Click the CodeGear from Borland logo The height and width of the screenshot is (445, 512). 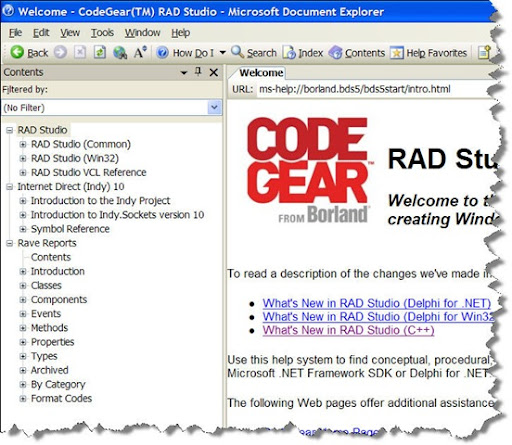(309, 171)
